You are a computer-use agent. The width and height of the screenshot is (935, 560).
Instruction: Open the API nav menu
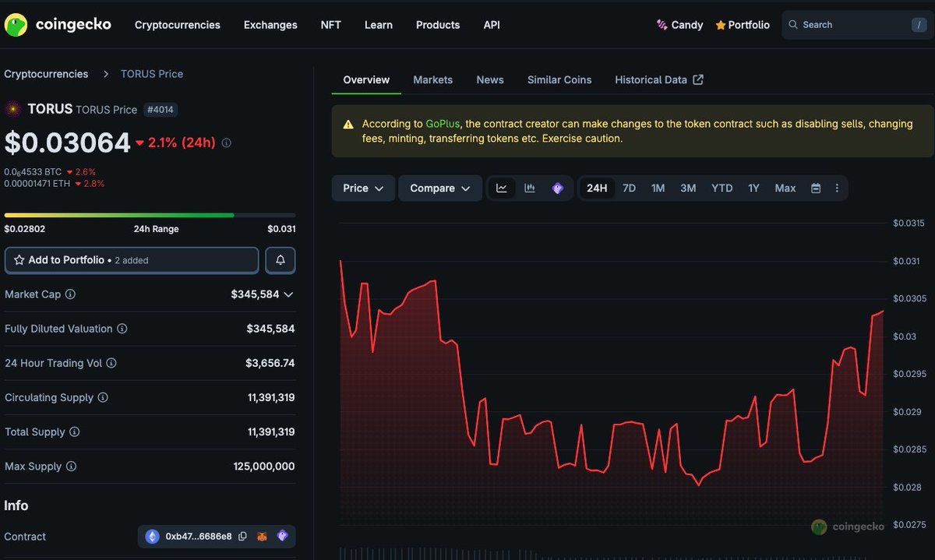492,25
